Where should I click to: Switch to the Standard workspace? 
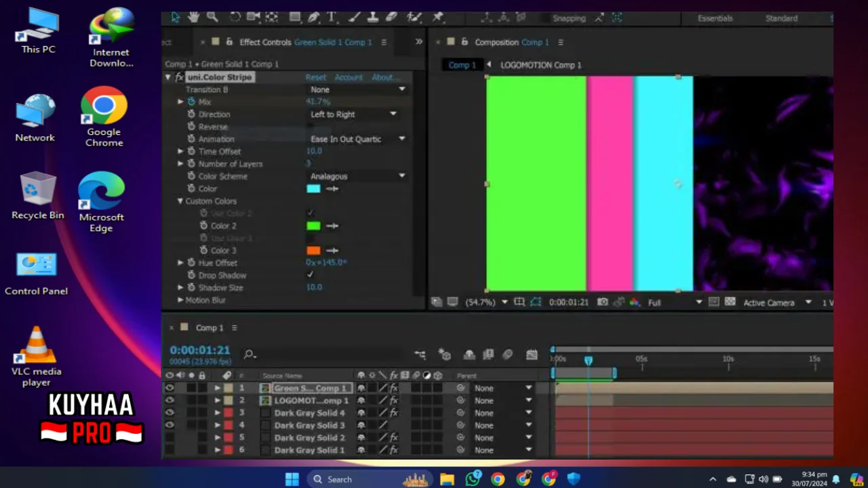click(x=781, y=18)
